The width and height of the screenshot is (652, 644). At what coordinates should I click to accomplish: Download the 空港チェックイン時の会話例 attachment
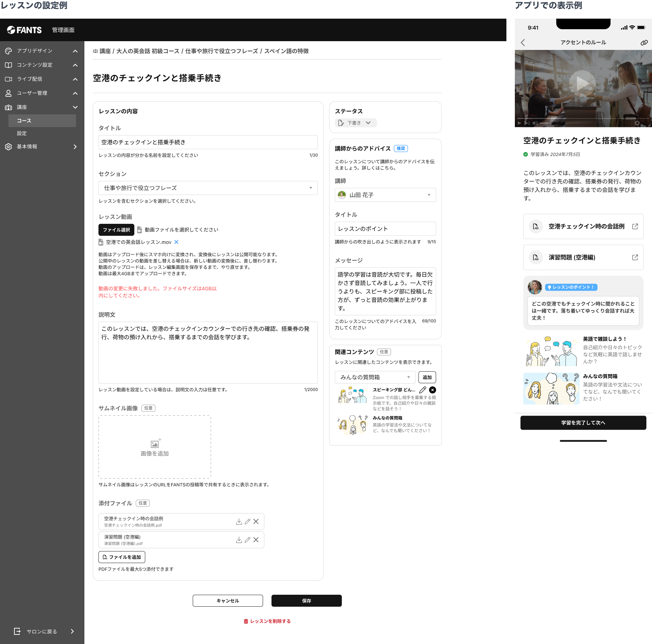tap(239, 522)
